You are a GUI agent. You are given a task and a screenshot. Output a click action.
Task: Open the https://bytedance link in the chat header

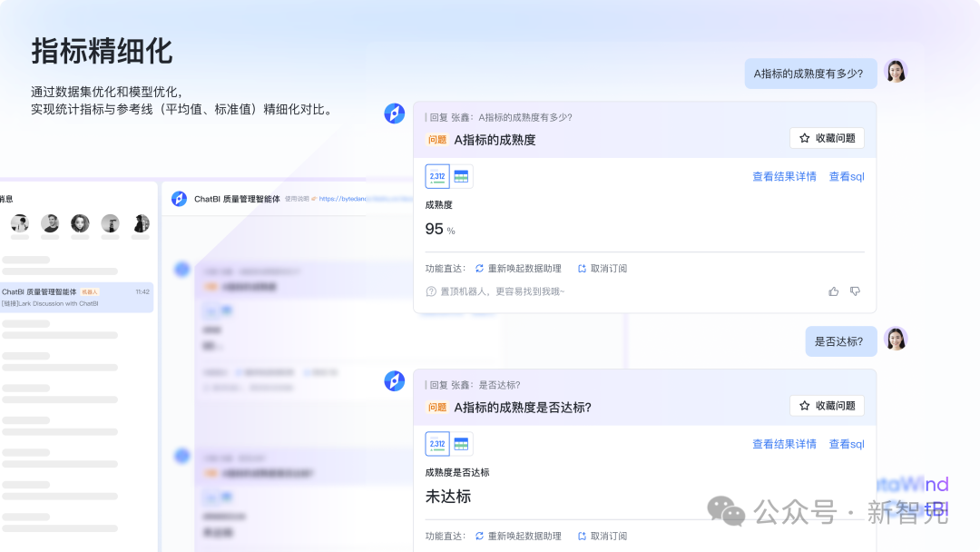342,199
